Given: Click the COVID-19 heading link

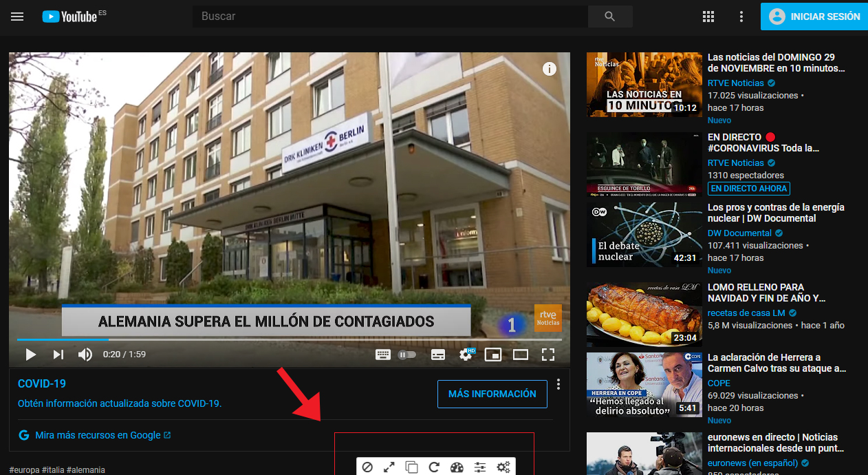Looking at the screenshot, I should (x=42, y=383).
